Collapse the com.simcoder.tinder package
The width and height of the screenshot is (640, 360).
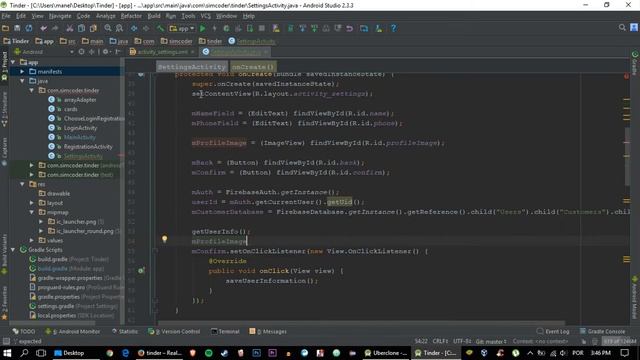click(31, 90)
